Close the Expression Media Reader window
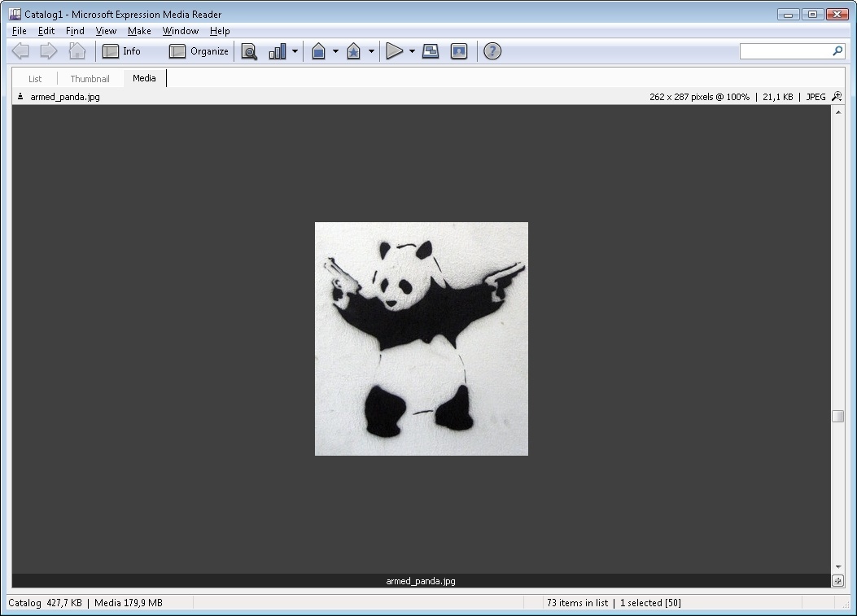This screenshot has height=616, width=857. click(x=837, y=14)
